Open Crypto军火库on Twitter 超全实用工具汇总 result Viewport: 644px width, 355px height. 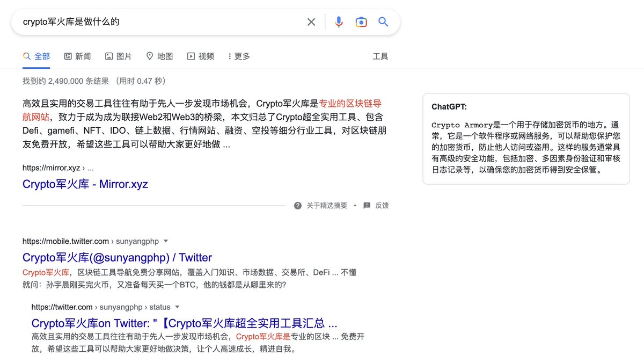point(185,324)
